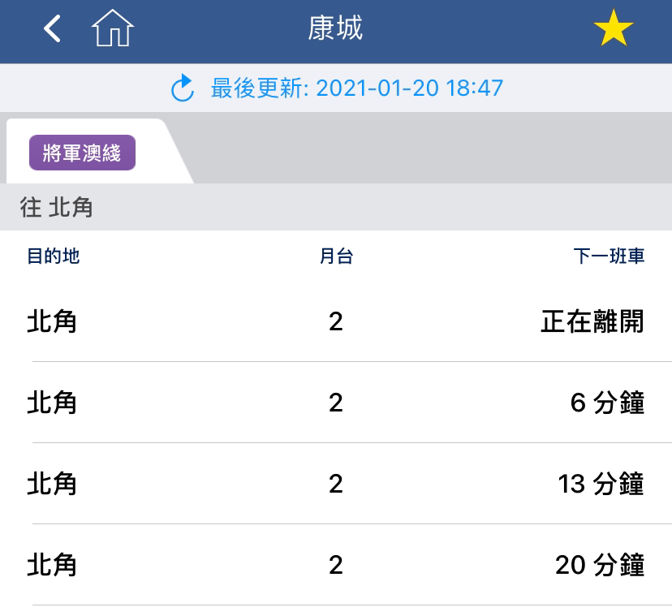
Task: Go to home via house icon
Action: 113,28
